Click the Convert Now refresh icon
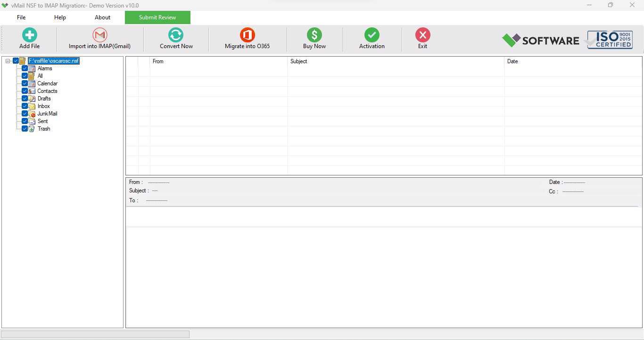The width and height of the screenshot is (644, 340). point(176,35)
